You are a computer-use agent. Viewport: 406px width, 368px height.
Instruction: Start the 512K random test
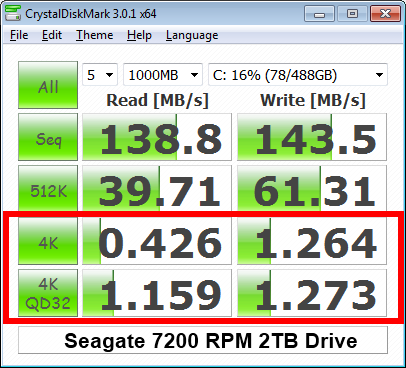(x=48, y=189)
